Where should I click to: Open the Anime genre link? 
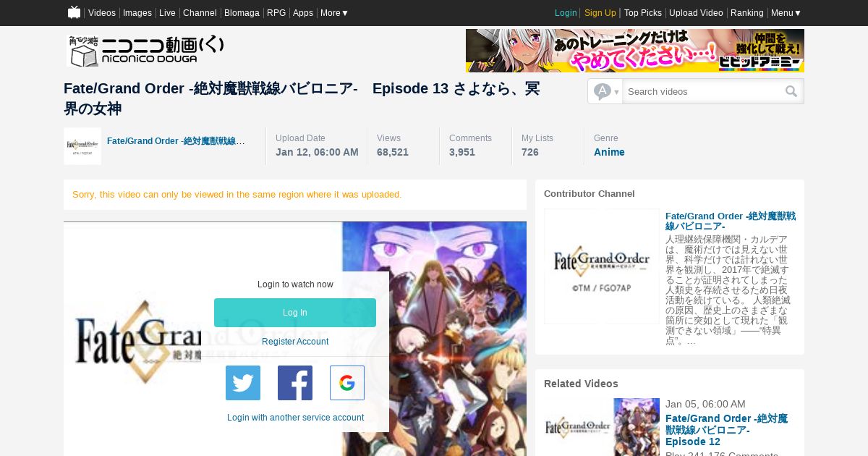[x=609, y=152]
